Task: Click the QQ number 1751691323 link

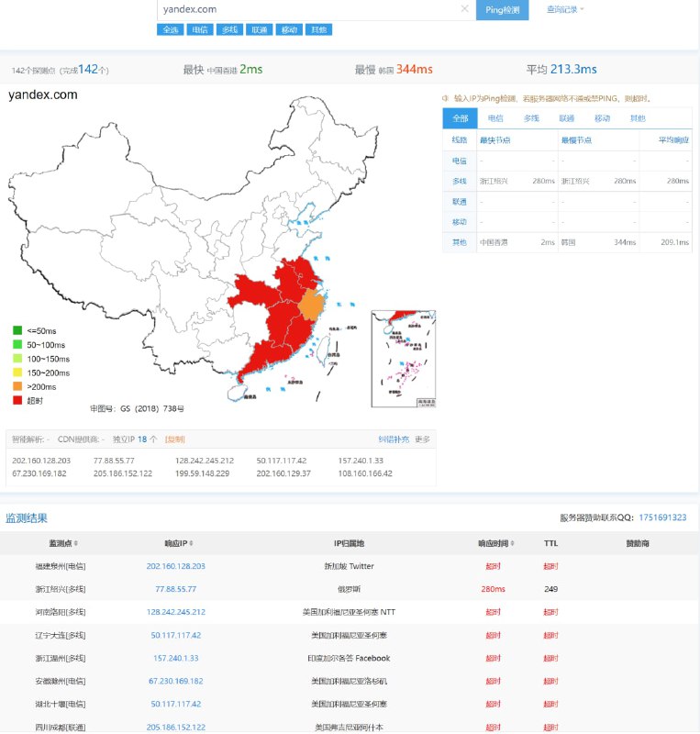Action: (662, 517)
